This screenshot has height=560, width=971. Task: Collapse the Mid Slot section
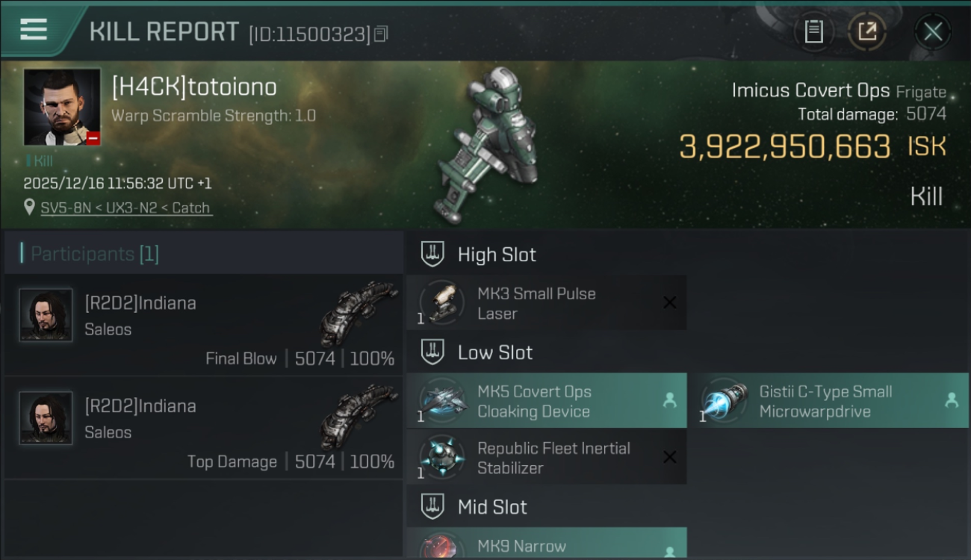432,506
